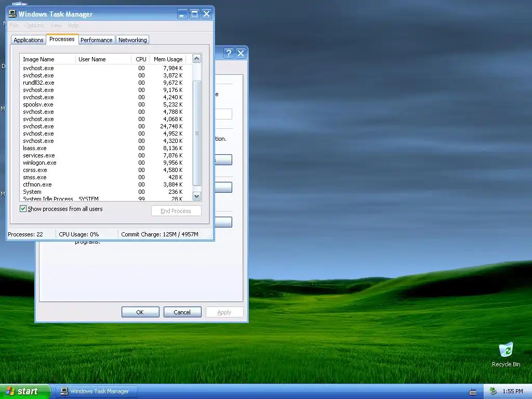Screen dimensions: 532x399
Task: Select svchost.exe row using 7,984 K
Action: [106, 68]
